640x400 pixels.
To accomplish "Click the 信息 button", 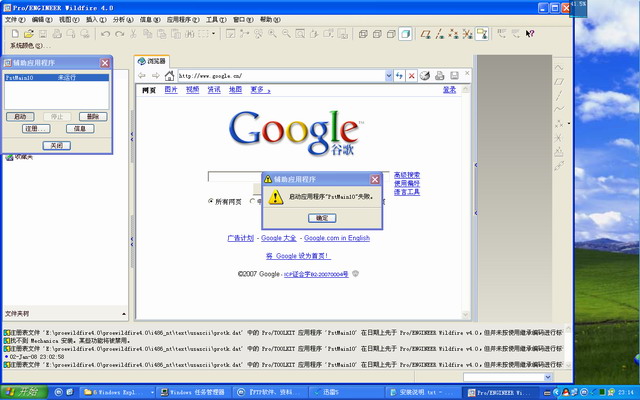I will pos(80,129).
